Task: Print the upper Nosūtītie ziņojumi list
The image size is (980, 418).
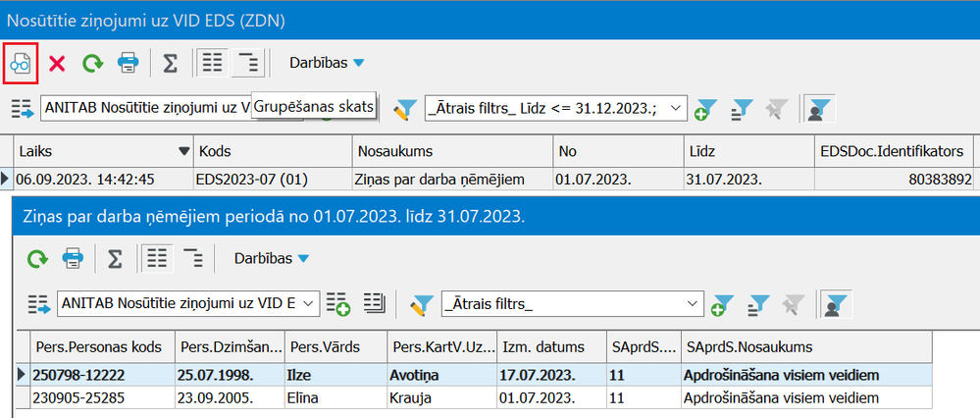Action: (129, 63)
